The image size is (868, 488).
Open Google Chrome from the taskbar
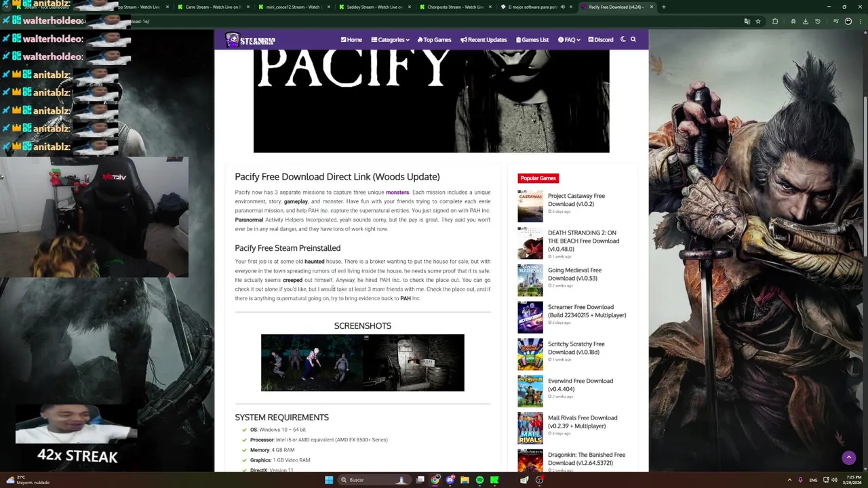click(435, 480)
